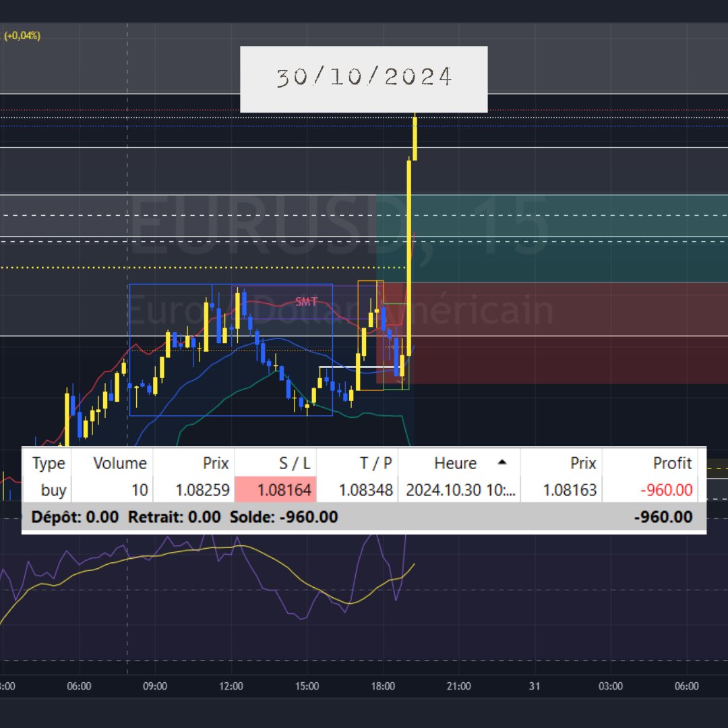Select the red stop-loss zone of position
The width and height of the screenshot is (728, 728).
pos(552,333)
